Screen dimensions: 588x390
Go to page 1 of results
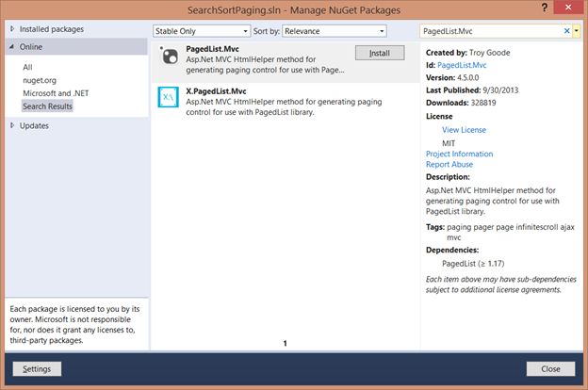click(285, 343)
